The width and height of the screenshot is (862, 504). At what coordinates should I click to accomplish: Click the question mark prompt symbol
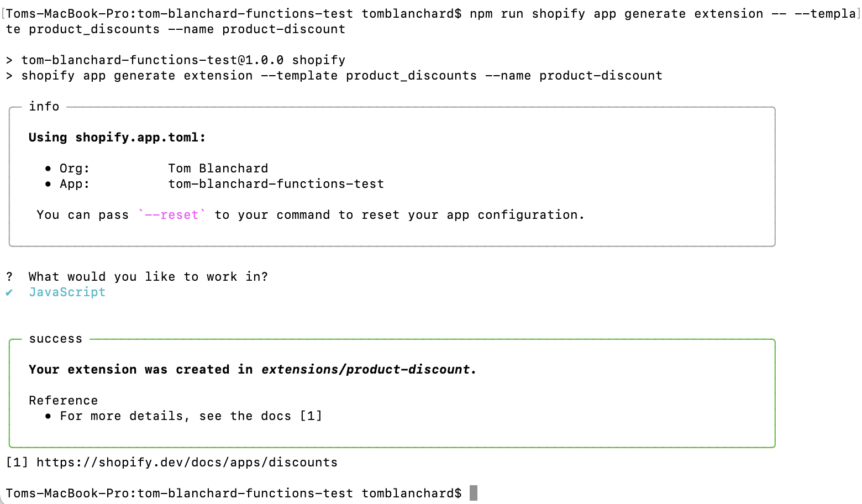[9, 277]
